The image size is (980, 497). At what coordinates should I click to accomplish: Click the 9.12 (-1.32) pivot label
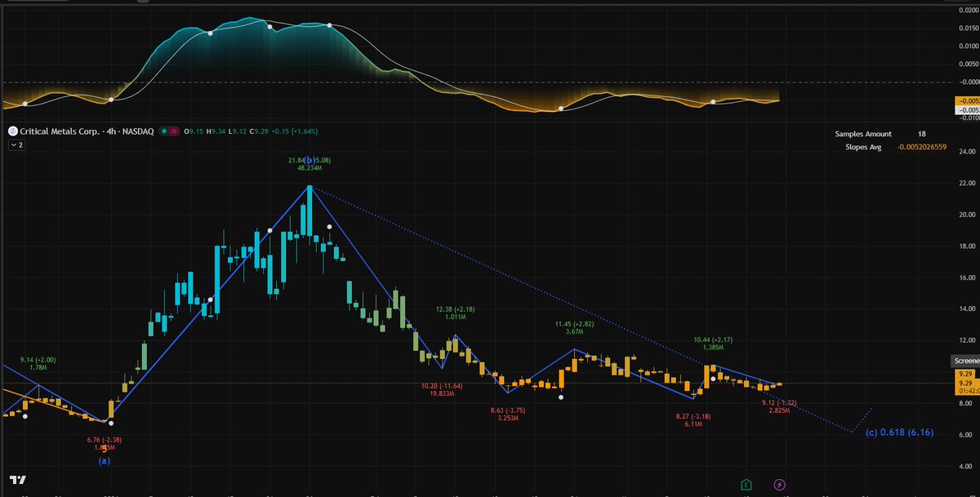(779, 402)
